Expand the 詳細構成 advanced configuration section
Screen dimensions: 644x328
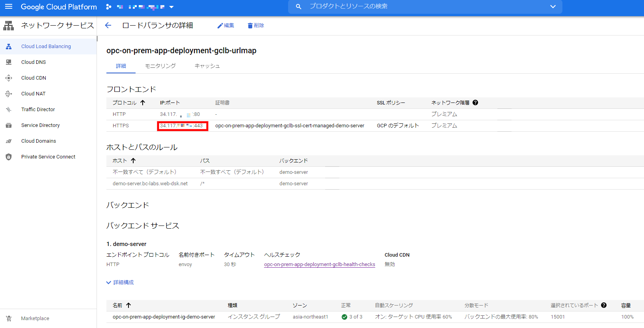tap(120, 283)
